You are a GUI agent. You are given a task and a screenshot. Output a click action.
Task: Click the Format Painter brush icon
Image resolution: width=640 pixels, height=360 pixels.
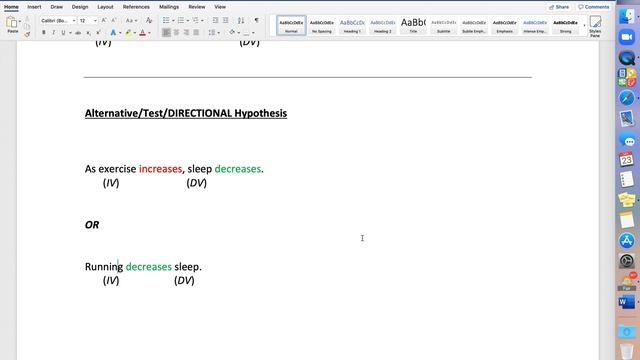tap(27, 35)
